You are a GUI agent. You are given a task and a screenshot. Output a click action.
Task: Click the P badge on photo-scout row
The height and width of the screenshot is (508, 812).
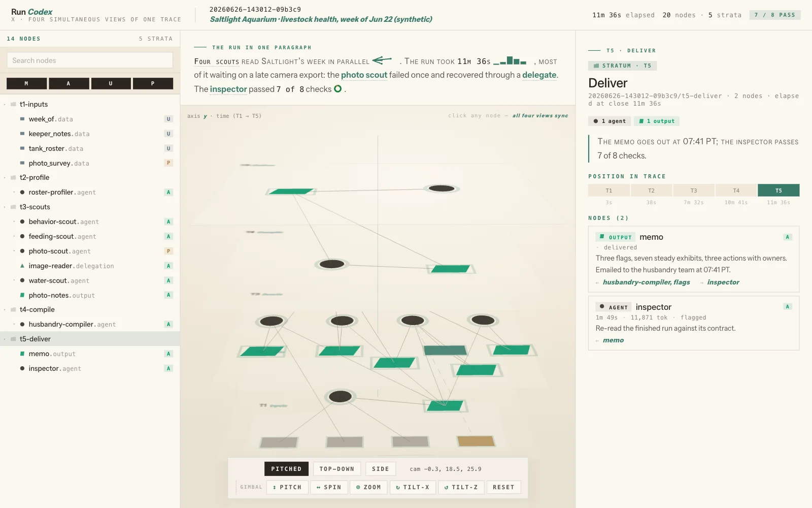tap(168, 251)
